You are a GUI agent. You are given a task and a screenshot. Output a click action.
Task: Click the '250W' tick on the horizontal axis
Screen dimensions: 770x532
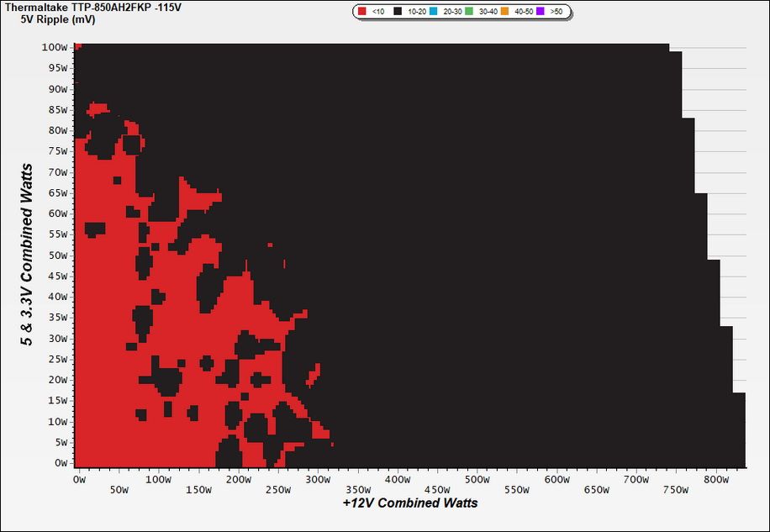click(x=278, y=490)
